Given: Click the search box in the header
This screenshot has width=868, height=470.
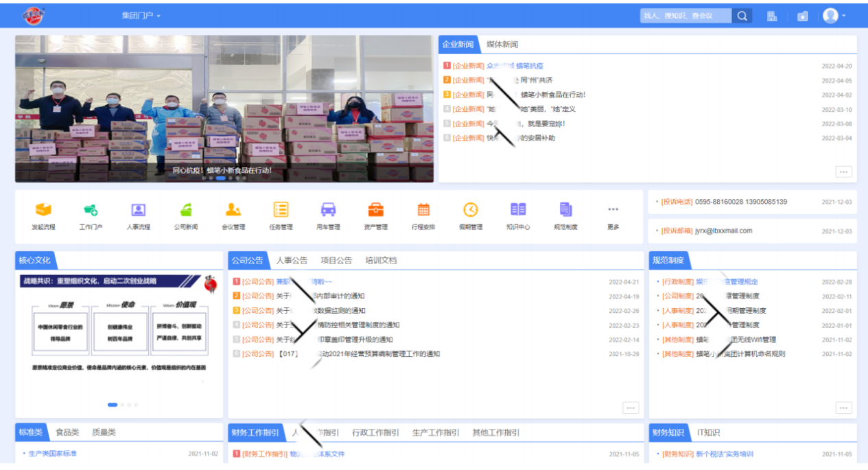Looking at the screenshot, I should tap(685, 16).
